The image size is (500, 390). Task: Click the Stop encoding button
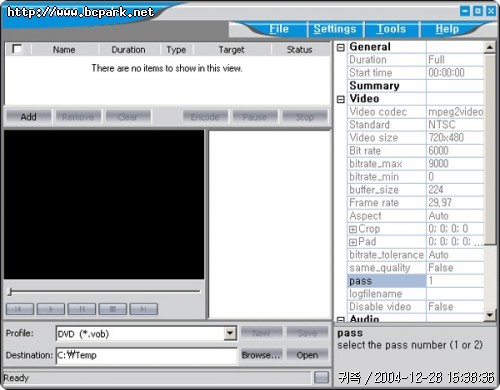[305, 117]
